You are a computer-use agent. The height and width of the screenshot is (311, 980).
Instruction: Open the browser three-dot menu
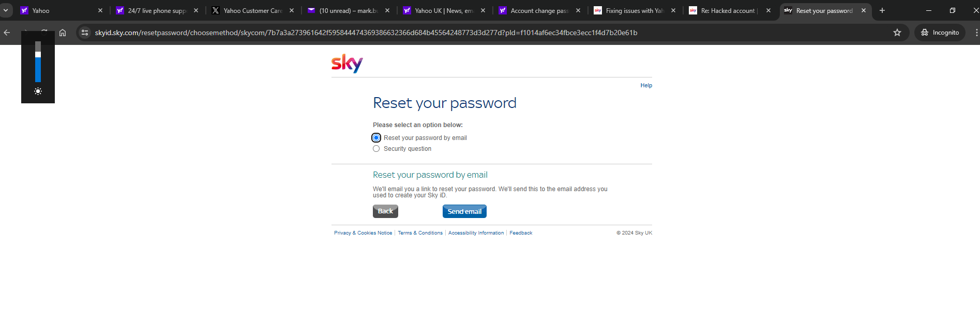coord(976,32)
